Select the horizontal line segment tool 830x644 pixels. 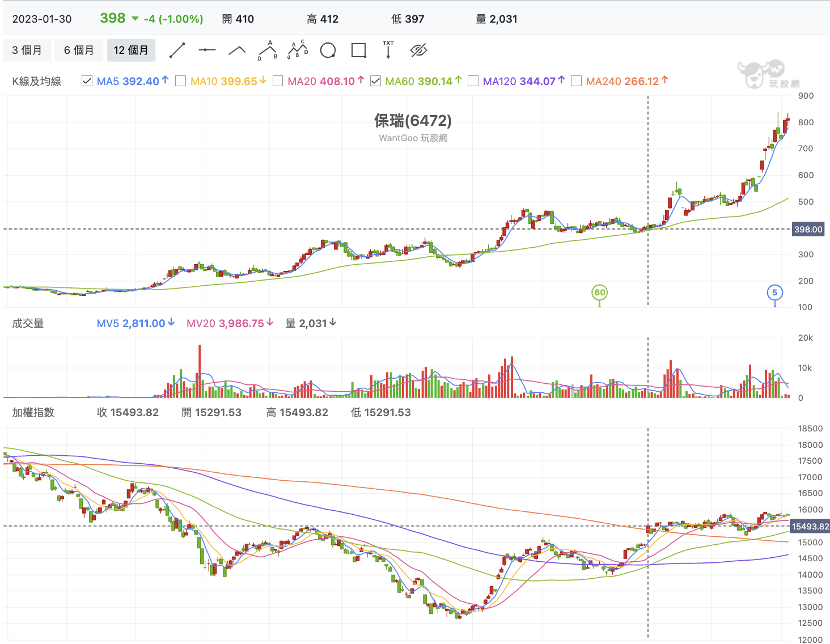tap(207, 50)
